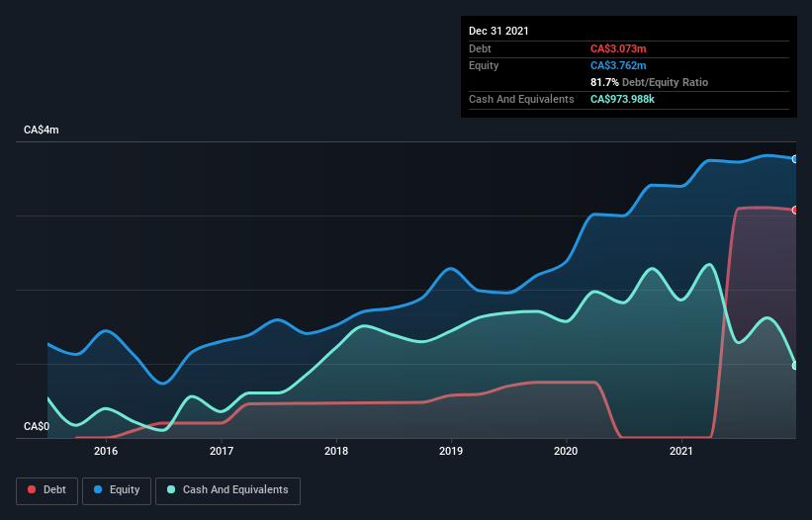Image resolution: width=812 pixels, height=520 pixels.
Task: Click the 81.7% Debt/Equity Ratio text
Action: click(x=650, y=82)
